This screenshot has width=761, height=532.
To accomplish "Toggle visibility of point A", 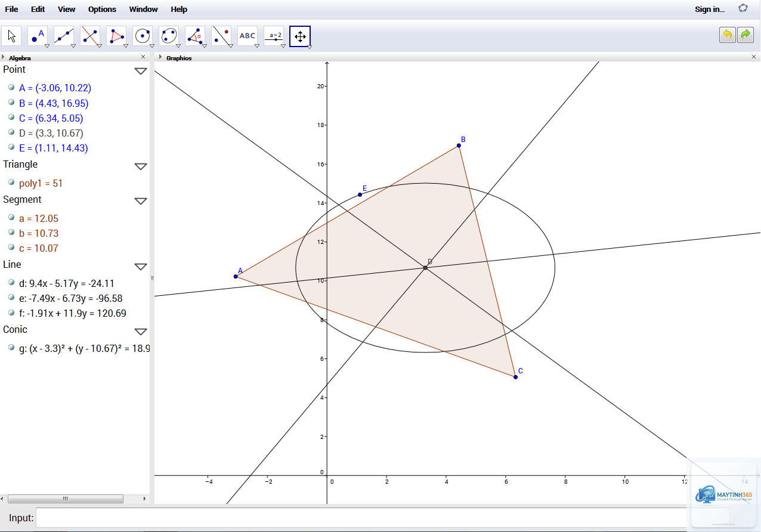I will pos(11,87).
